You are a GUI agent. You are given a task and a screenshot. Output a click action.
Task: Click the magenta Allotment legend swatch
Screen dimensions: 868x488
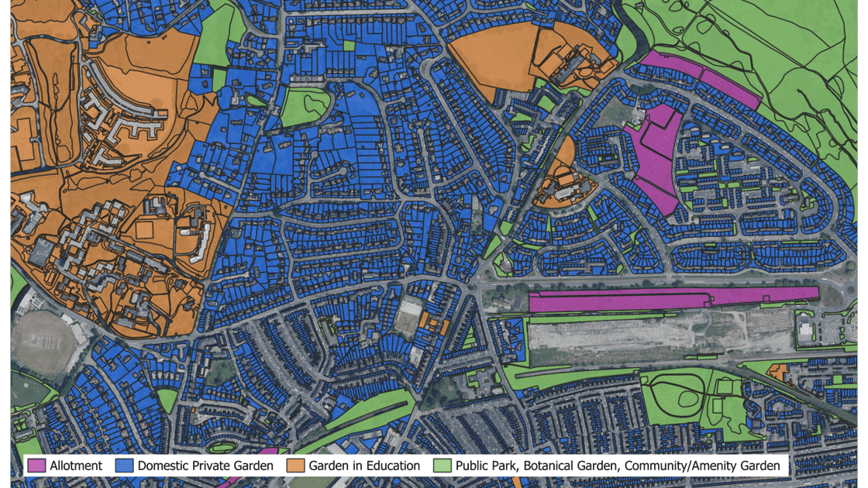tap(36, 466)
